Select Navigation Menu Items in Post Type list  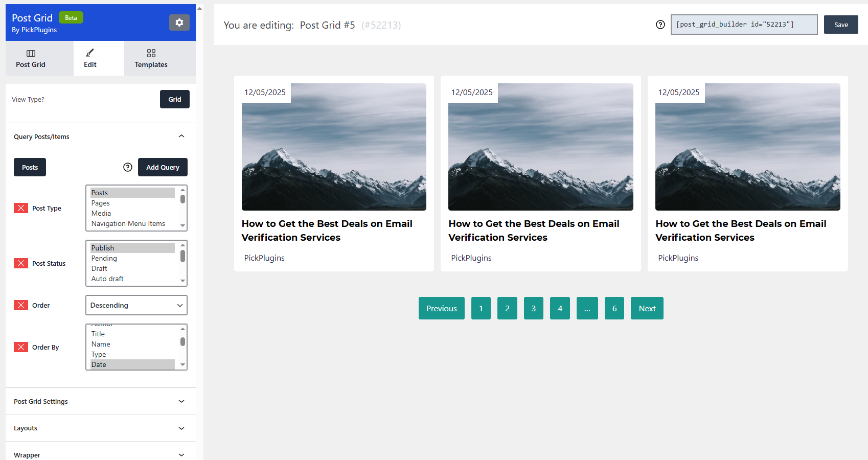[132, 223]
